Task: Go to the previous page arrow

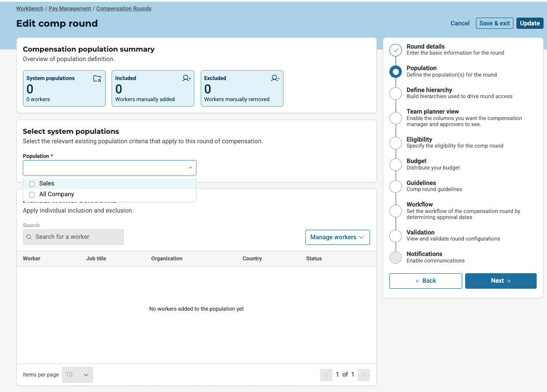Action: point(326,375)
